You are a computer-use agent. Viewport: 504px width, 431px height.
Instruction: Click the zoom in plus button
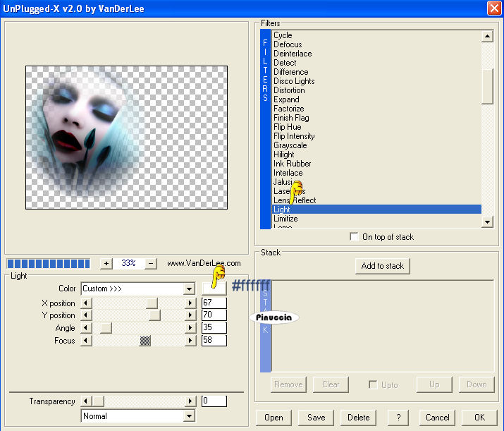(x=106, y=264)
